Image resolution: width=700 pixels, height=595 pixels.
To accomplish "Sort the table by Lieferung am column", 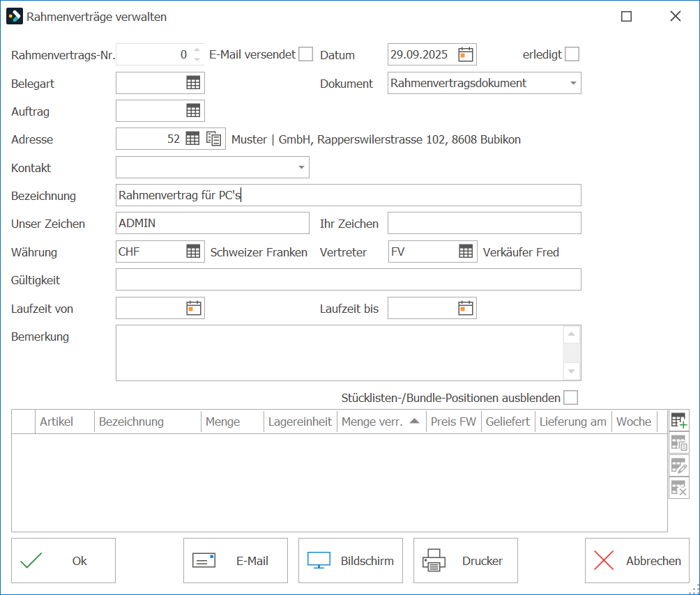I will [x=573, y=422].
